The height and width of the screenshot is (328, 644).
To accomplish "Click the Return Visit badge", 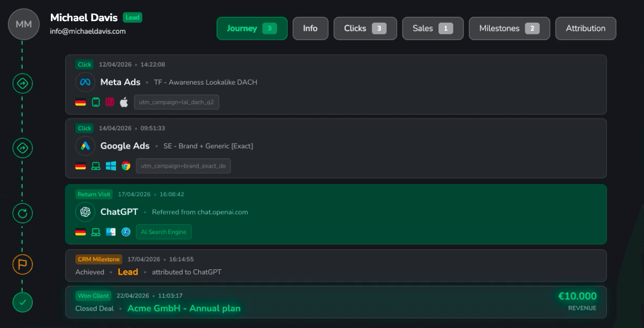I will [94, 194].
